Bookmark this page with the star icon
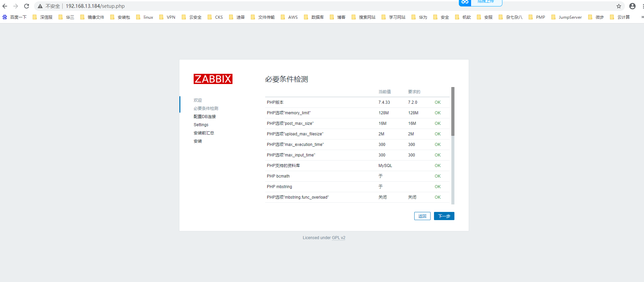Image resolution: width=644 pixels, height=282 pixels. pos(619,6)
